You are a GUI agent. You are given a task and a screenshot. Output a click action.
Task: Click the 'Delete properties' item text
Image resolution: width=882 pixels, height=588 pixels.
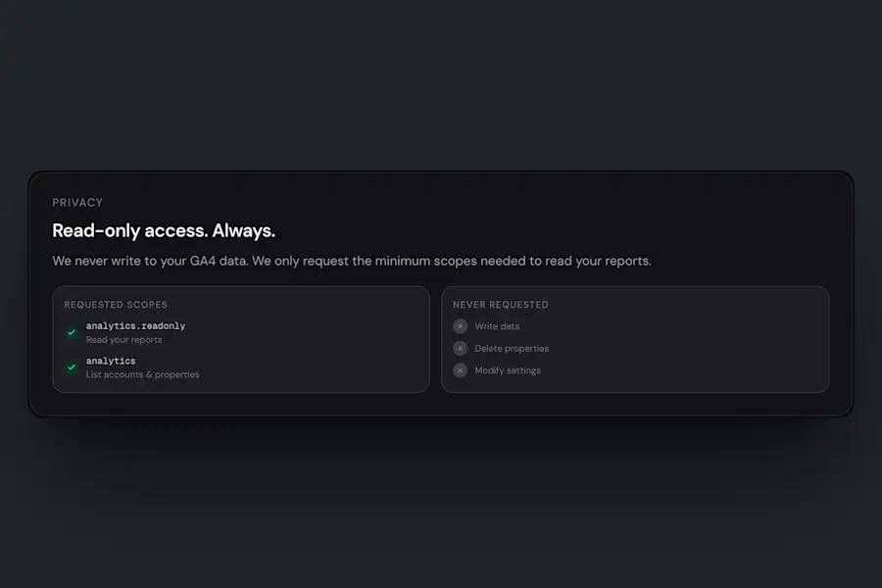(512, 348)
